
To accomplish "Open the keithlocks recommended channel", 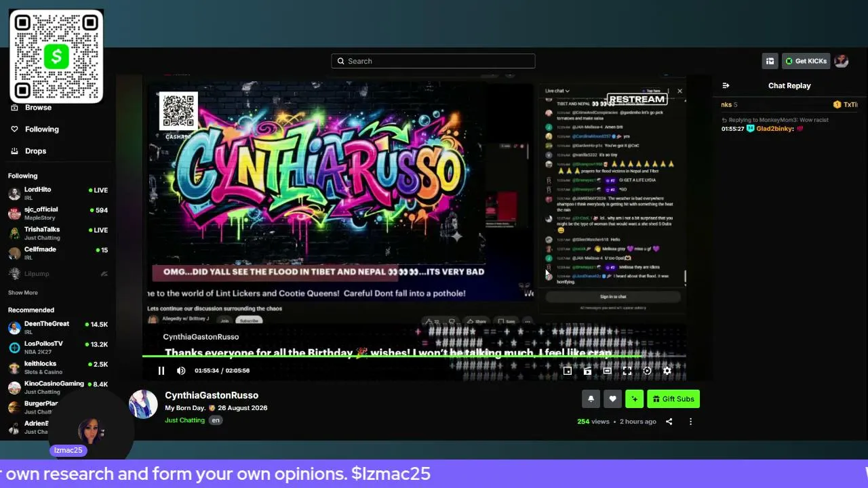I will tap(58, 367).
